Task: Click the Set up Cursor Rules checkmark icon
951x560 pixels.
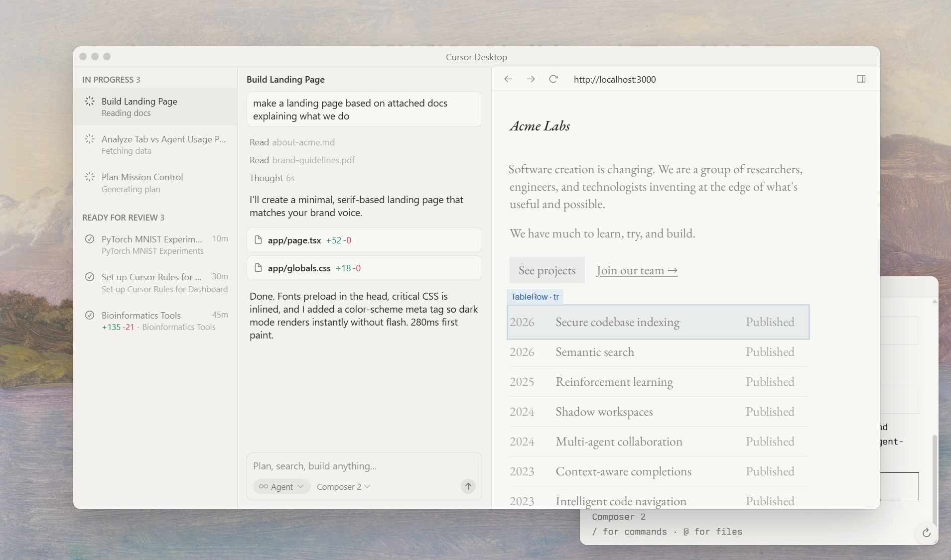Action: click(x=90, y=277)
